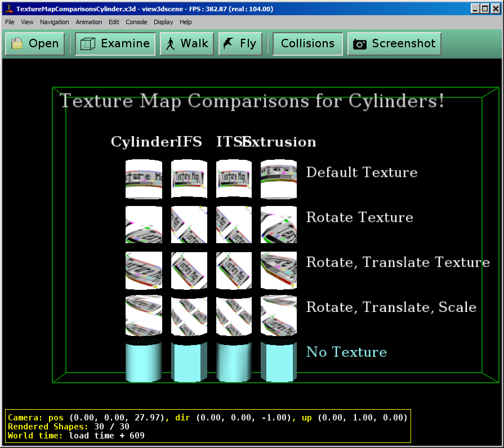Maximize the view3dscene window
The height and width of the screenshot is (448, 504).
(485, 8)
